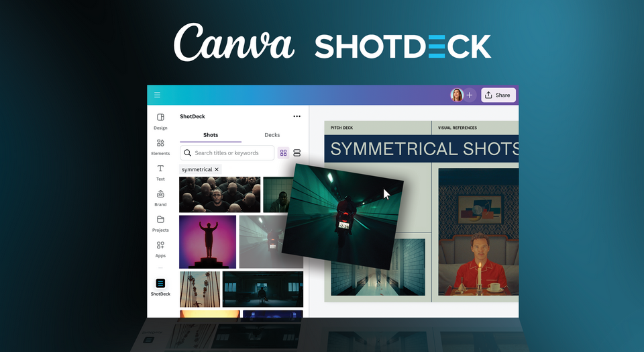The image size is (644, 352).
Task: Select the bald crowd shot thumbnail
Action: [220, 195]
